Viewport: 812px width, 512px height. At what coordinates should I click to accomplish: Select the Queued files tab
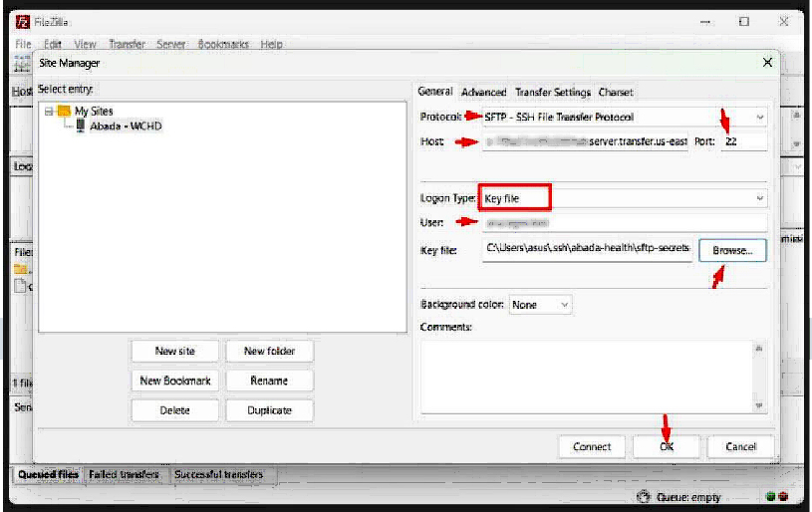click(48, 475)
